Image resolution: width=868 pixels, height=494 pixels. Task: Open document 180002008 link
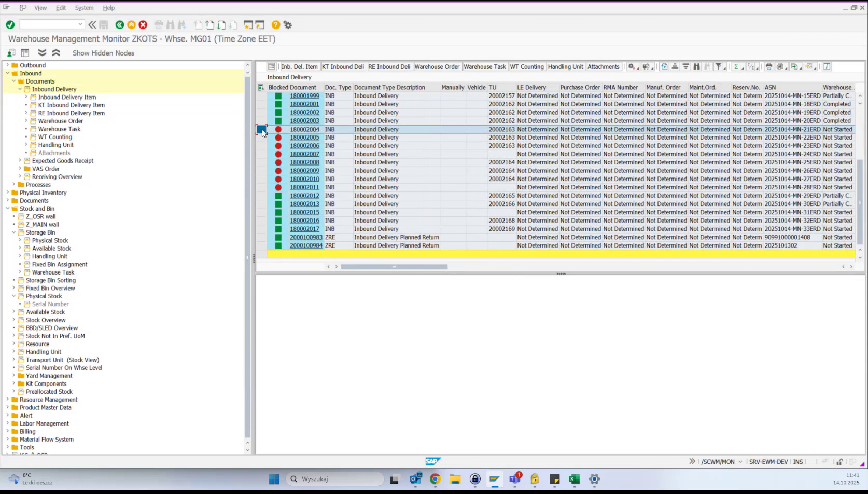coord(304,162)
